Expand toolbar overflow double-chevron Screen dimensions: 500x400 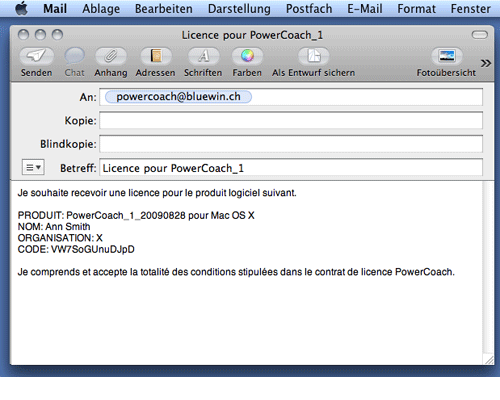click(486, 63)
